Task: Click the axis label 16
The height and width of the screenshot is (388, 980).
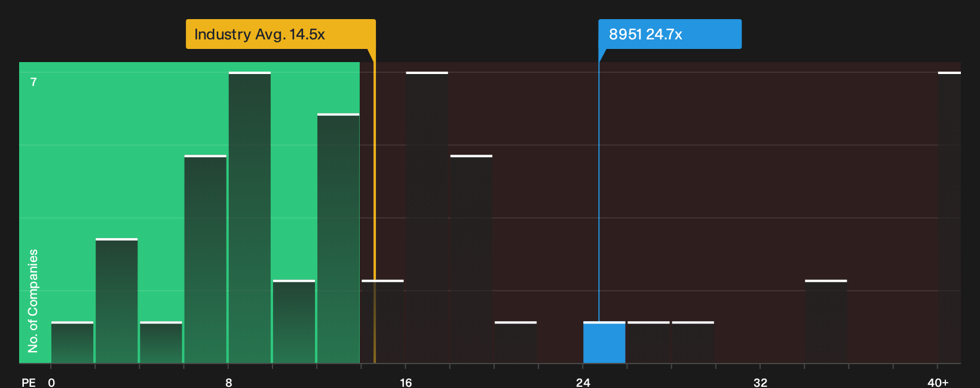Action: pyautogui.click(x=406, y=382)
